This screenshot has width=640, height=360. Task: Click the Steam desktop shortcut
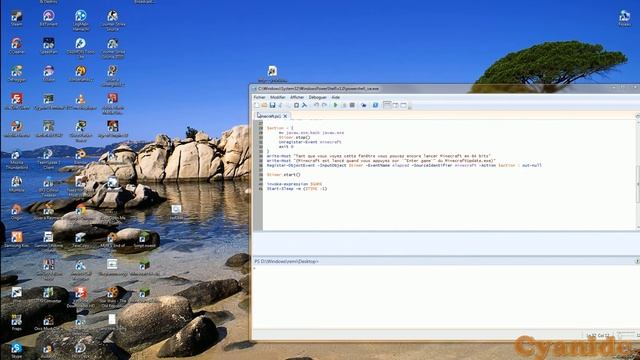coord(16,18)
